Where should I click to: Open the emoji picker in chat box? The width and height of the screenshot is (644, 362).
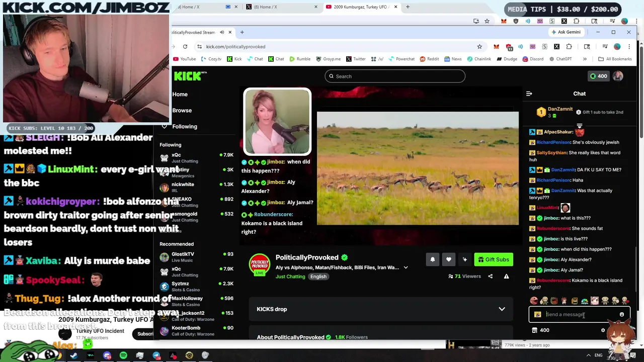[x=622, y=314]
